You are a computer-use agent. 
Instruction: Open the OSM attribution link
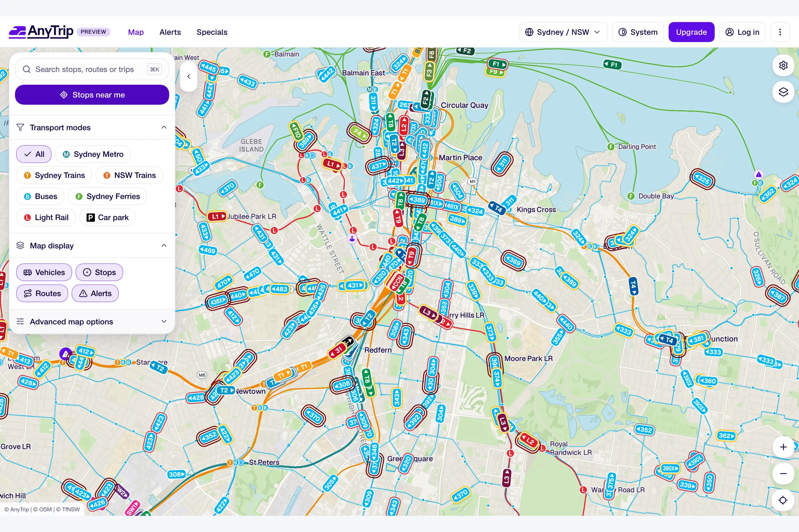click(x=42, y=510)
